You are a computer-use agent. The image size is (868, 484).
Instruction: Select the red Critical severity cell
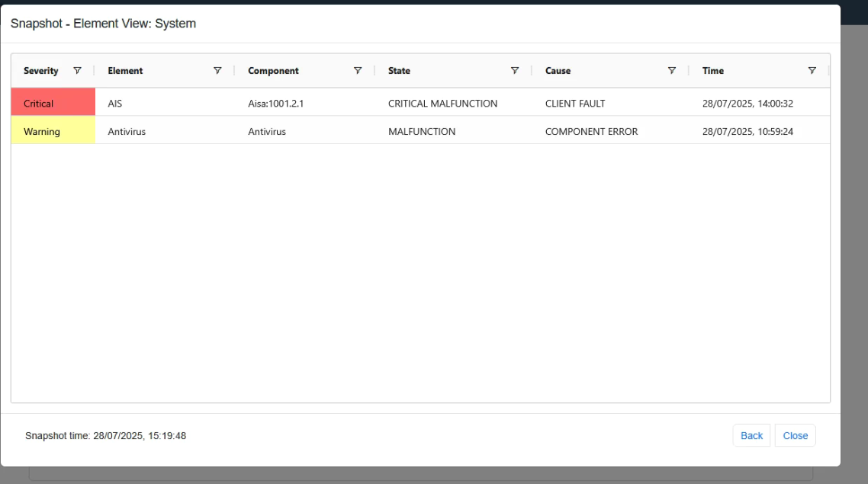coord(53,102)
